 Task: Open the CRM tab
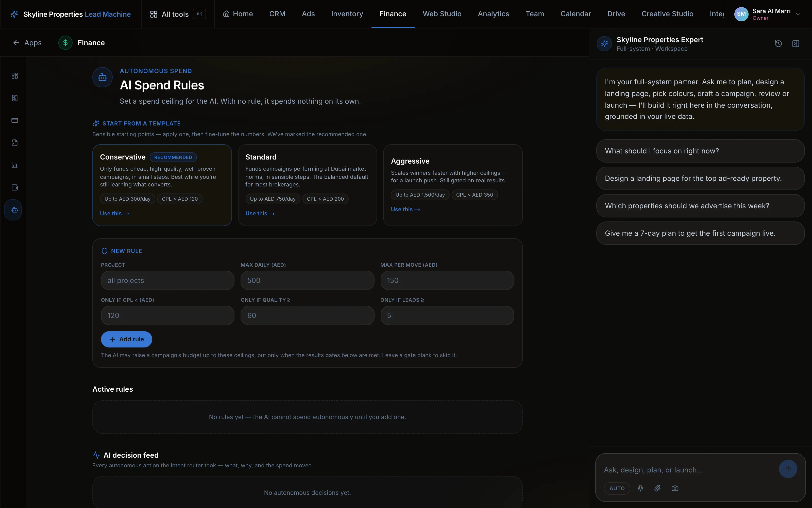pyautogui.click(x=277, y=14)
